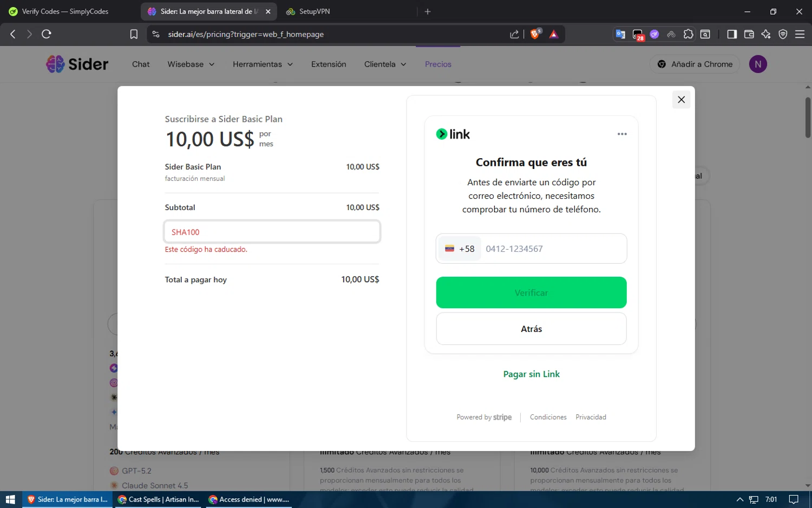Viewport: 812px width, 508px height.
Task: Open the +58 country code selector
Action: pyautogui.click(x=459, y=249)
